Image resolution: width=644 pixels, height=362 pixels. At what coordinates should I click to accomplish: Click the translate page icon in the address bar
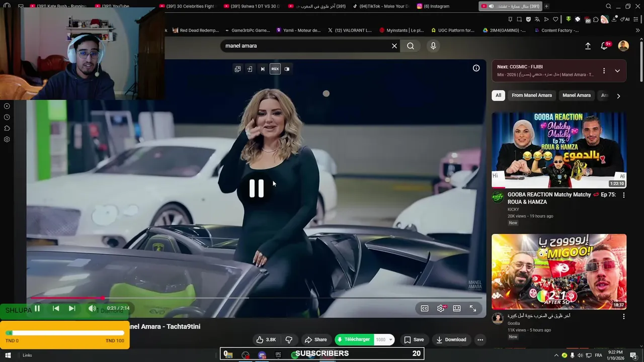(537, 19)
